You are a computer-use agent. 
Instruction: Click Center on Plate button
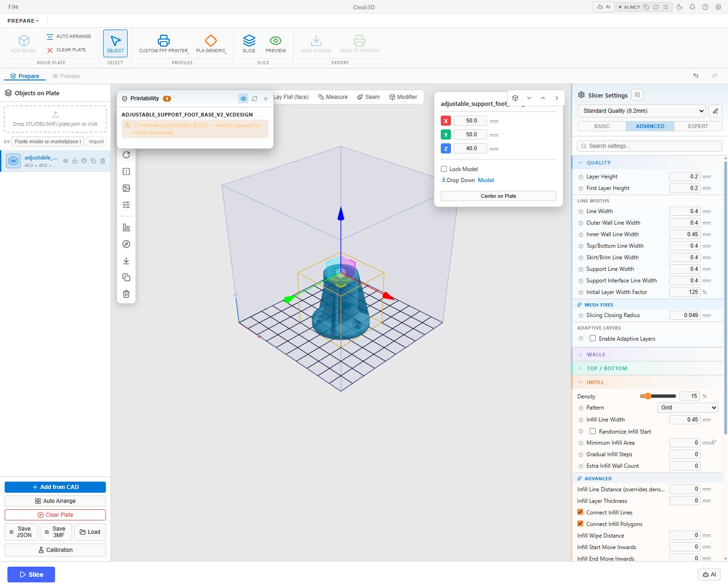point(499,196)
